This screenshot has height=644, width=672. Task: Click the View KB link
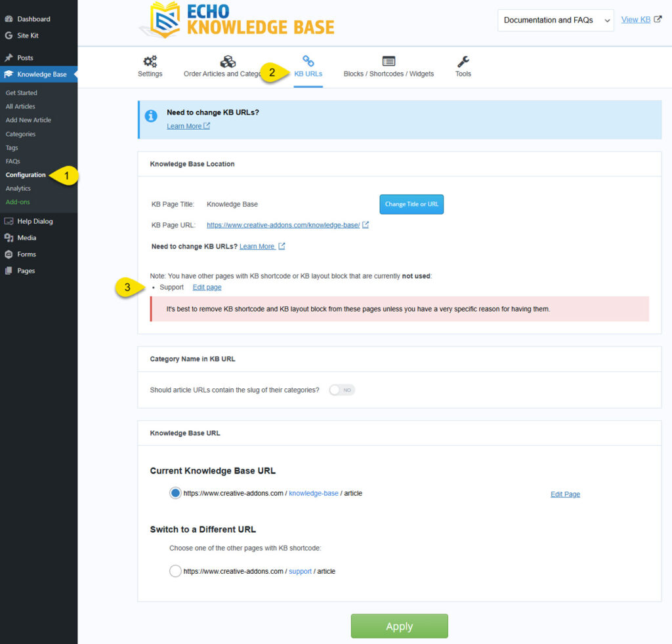click(x=638, y=20)
